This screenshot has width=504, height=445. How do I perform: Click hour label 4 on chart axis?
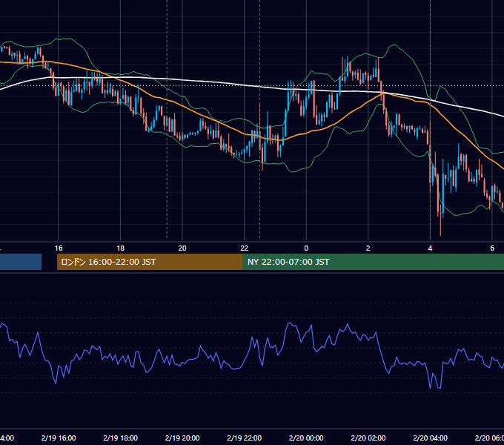tap(430, 248)
